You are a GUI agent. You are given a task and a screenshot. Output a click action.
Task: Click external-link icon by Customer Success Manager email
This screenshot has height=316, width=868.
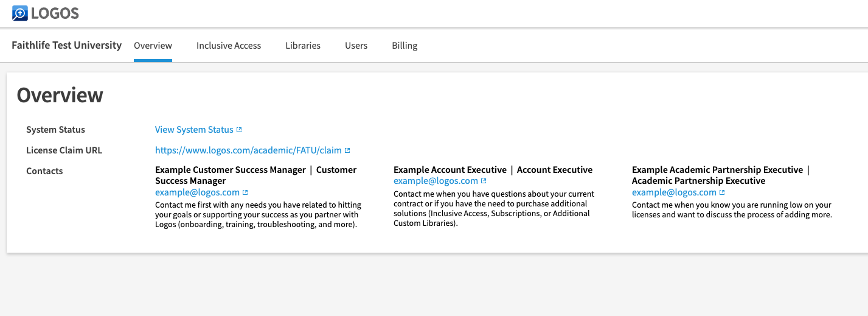coord(245,192)
